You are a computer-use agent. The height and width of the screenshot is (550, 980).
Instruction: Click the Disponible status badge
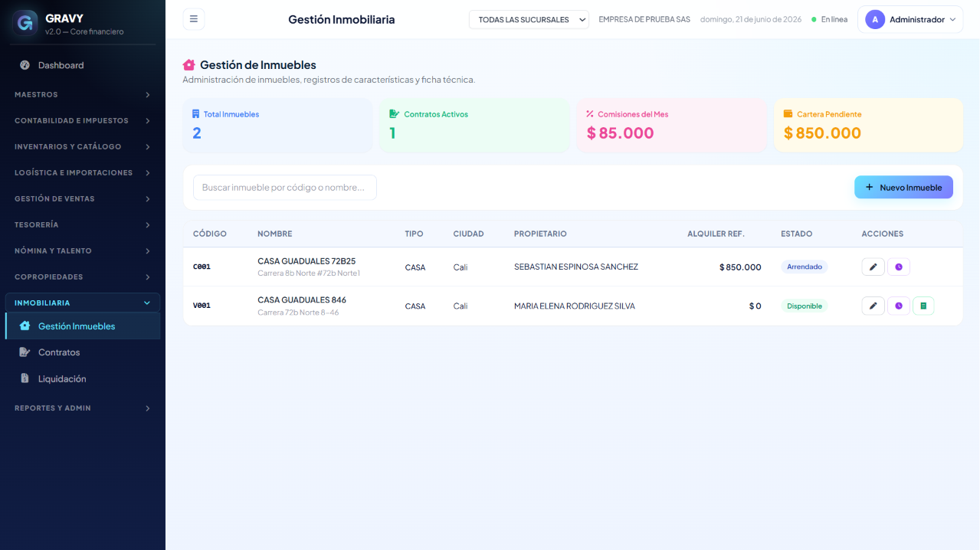(x=805, y=306)
